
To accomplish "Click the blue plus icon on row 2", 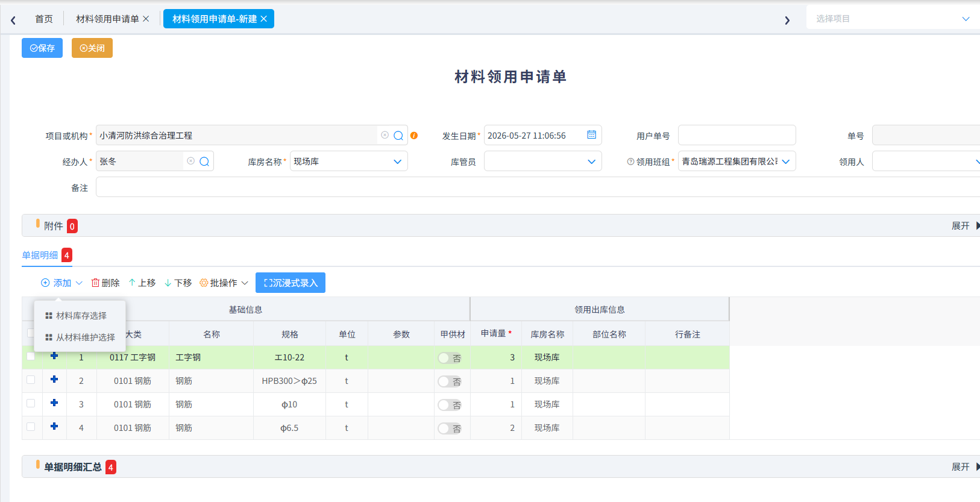I will pyautogui.click(x=54, y=379).
